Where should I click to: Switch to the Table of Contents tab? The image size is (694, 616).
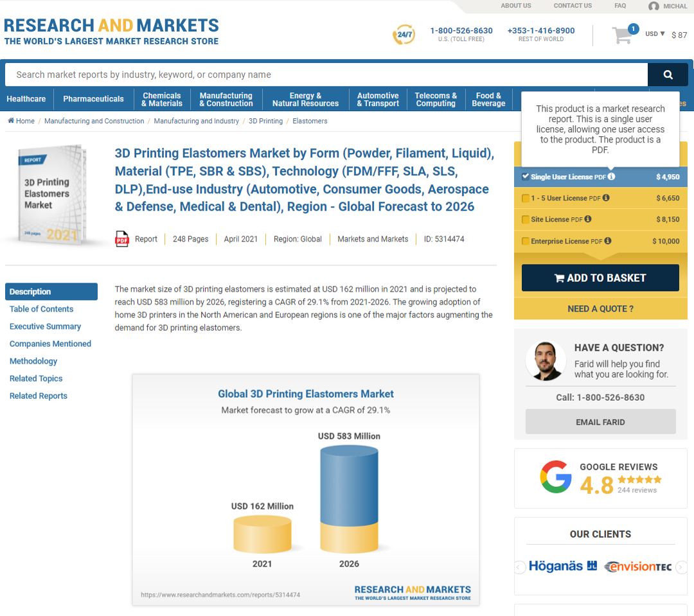[x=41, y=309]
